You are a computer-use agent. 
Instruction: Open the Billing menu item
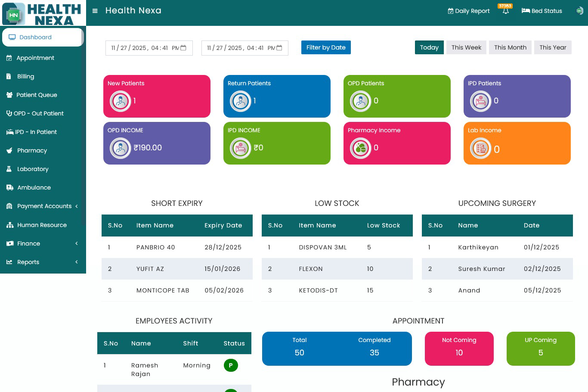point(25,76)
